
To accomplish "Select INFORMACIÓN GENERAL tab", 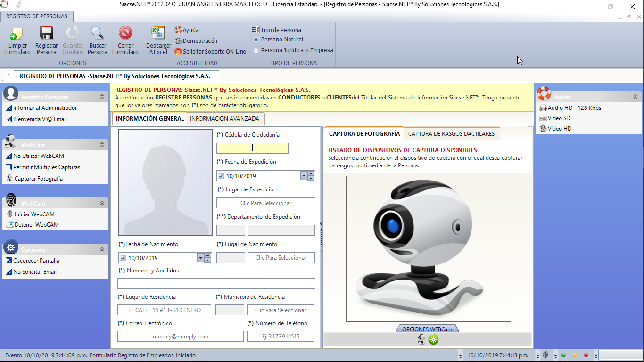I will (150, 119).
